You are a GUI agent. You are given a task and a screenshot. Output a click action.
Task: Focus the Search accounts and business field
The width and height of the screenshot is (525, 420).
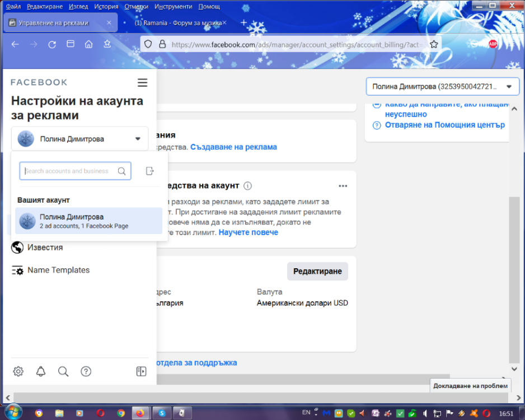[x=75, y=171]
